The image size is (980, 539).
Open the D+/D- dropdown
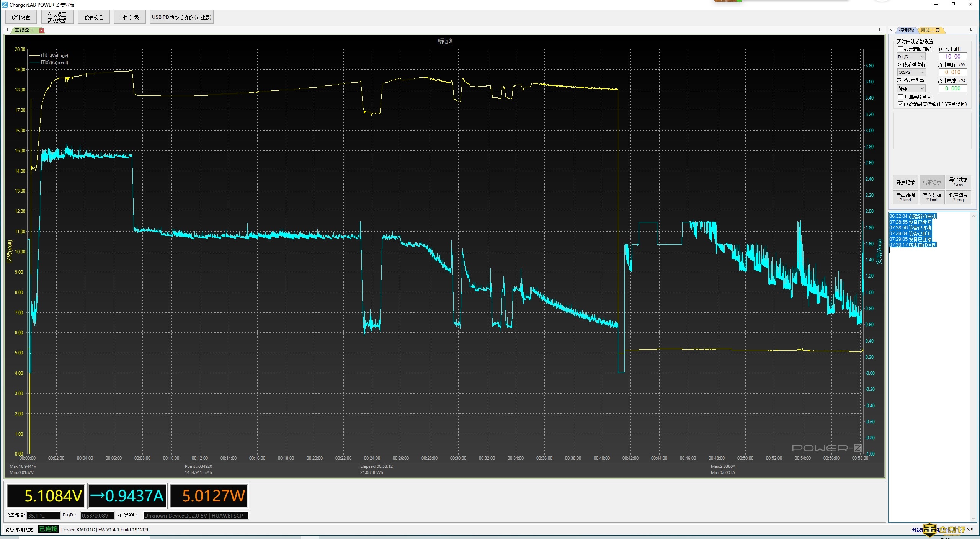911,57
